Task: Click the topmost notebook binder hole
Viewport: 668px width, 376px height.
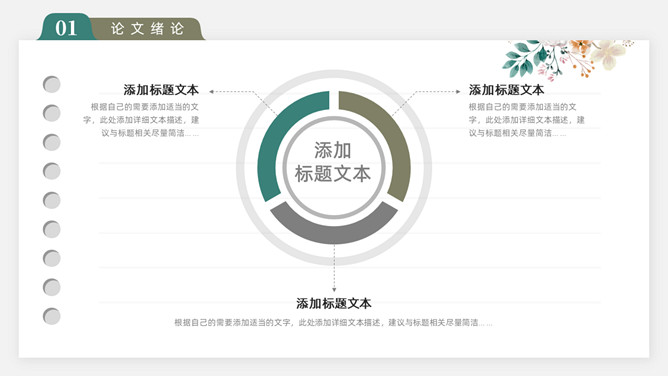Action: coord(52,84)
